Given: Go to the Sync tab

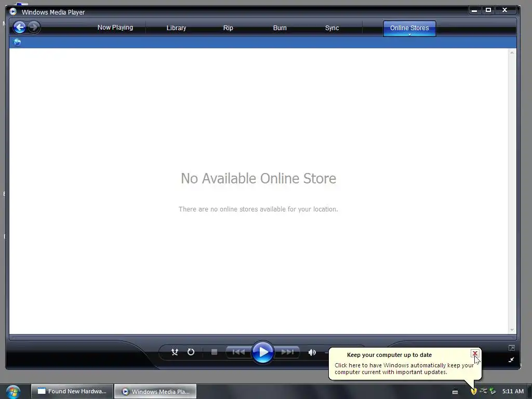Looking at the screenshot, I should click(332, 28).
